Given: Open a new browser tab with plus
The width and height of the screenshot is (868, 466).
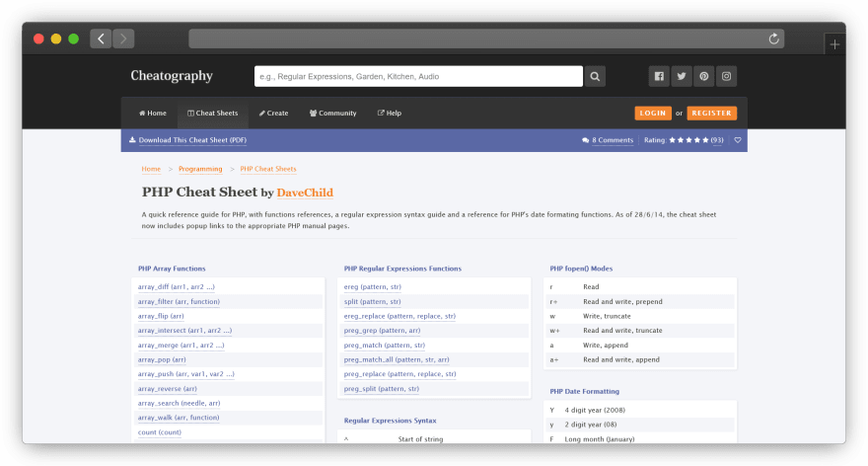Looking at the screenshot, I should [834, 44].
